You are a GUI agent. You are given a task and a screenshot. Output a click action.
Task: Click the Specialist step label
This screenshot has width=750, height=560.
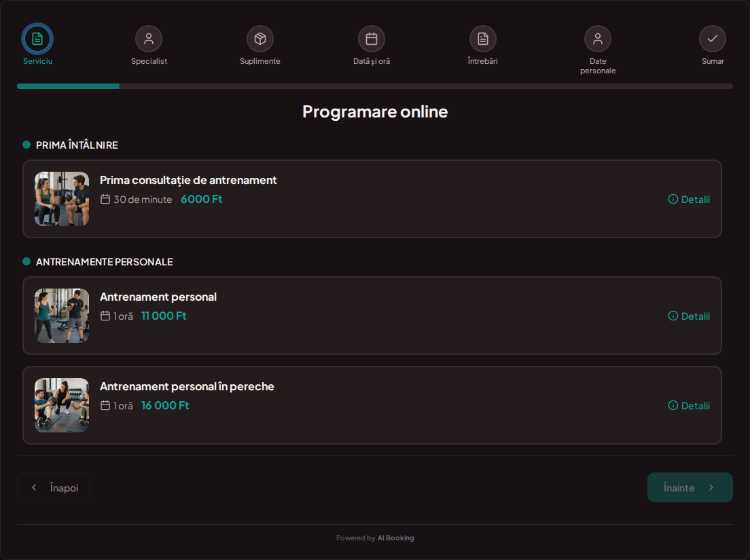click(x=149, y=61)
